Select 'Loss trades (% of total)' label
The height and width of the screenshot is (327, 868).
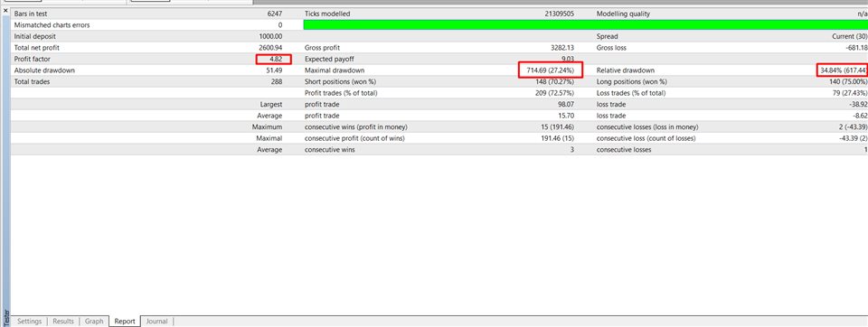click(x=632, y=93)
